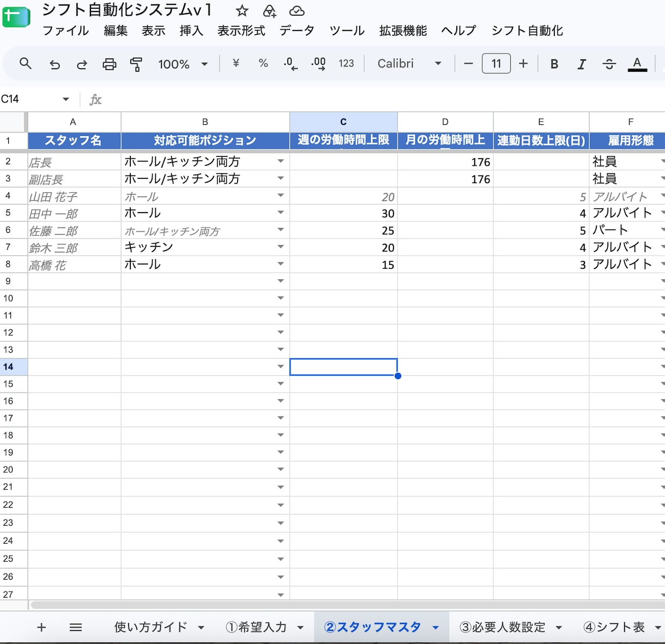Select the 対応可能ポジション header cell

pos(205,141)
